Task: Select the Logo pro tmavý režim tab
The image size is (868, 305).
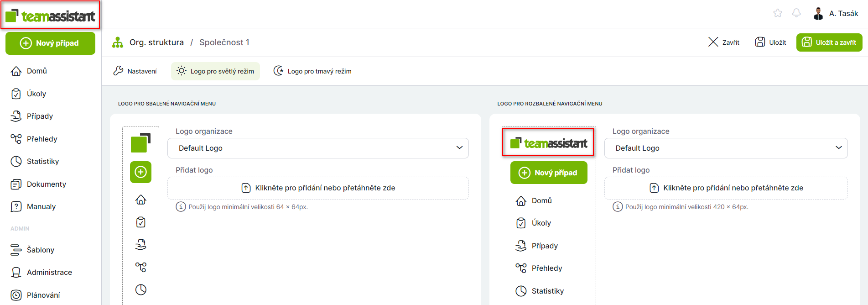Action: (x=312, y=71)
